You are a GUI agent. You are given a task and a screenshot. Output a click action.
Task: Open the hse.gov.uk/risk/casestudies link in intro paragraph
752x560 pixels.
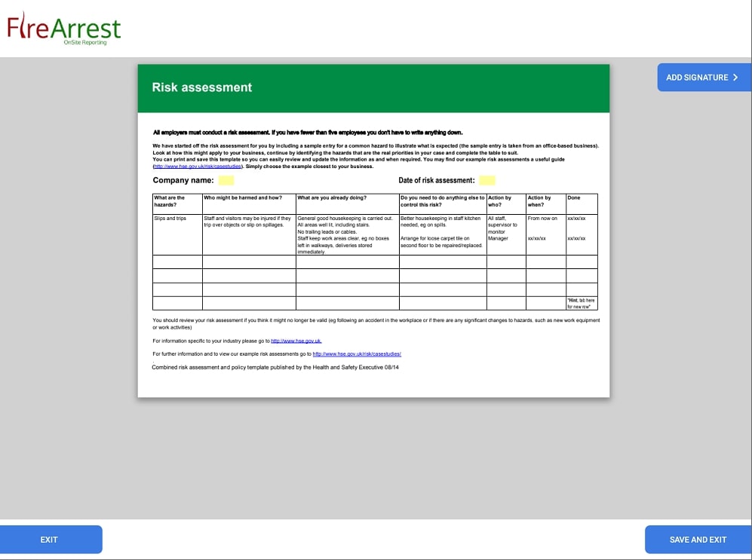[x=198, y=167]
